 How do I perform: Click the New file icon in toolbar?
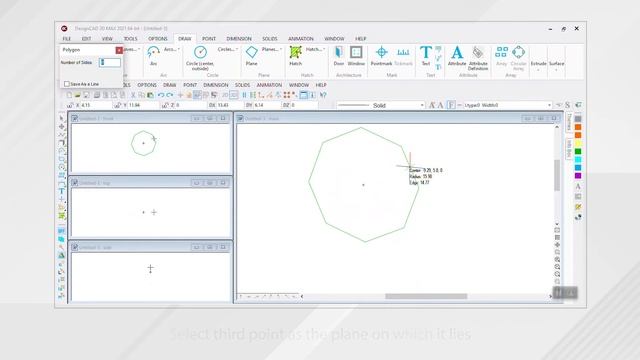(x=69, y=95)
